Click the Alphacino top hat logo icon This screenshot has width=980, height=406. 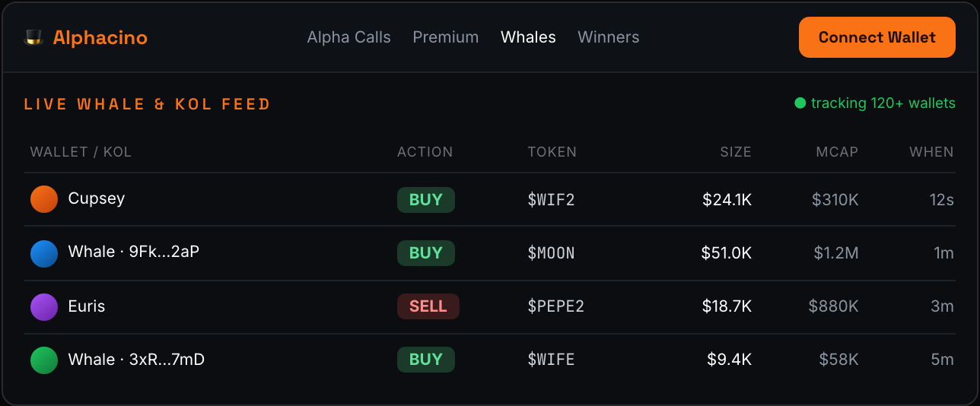[x=33, y=37]
